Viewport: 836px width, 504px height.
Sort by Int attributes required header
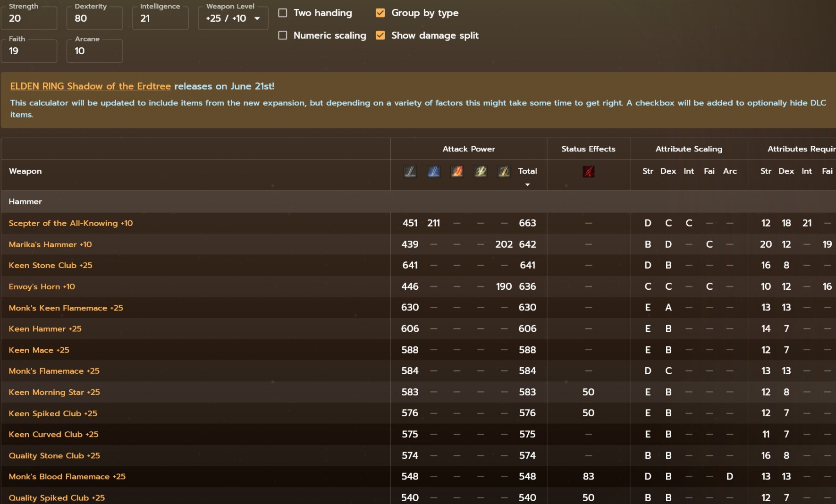coord(807,171)
